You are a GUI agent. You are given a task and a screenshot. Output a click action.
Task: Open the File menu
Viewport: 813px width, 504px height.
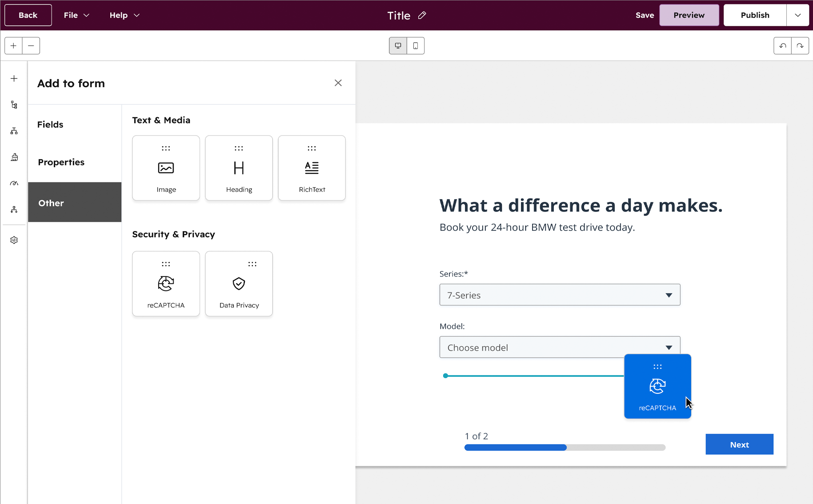76,15
